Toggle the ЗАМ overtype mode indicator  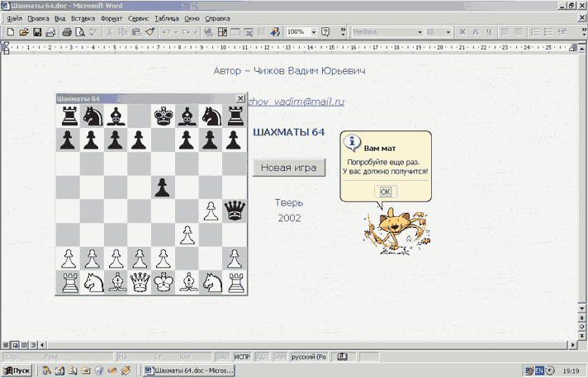coord(279,357)
